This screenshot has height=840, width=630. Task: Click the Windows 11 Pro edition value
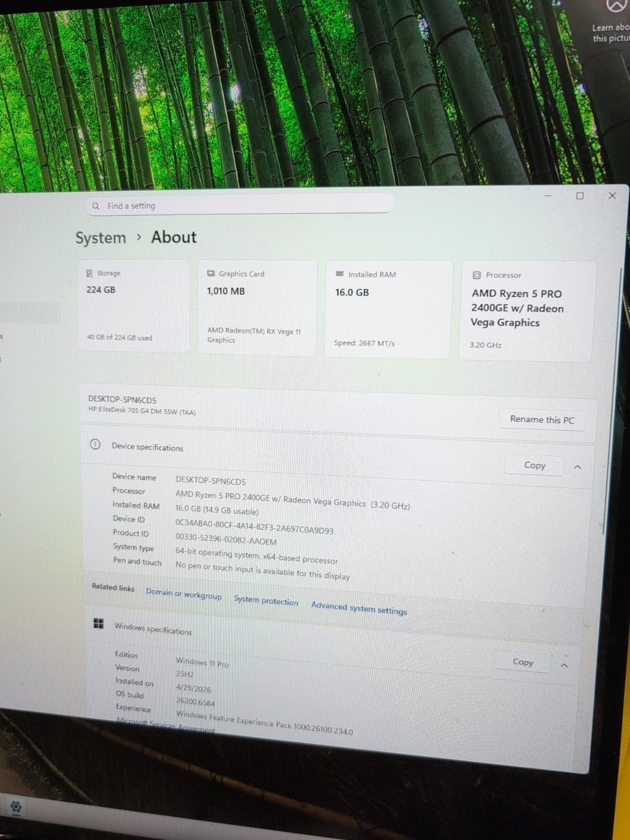click(202, 662)
